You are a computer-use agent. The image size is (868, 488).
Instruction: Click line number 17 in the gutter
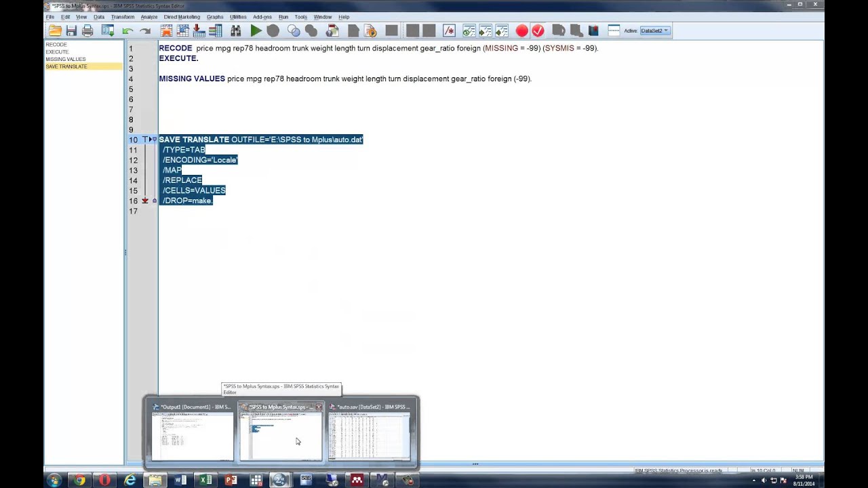[x=133, y=211]
